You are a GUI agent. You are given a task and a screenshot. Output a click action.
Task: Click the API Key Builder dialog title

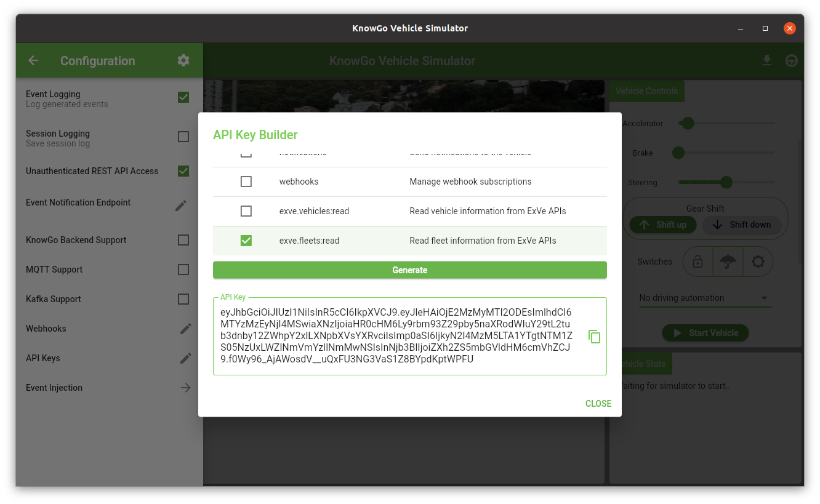click(x=255, y=135)
